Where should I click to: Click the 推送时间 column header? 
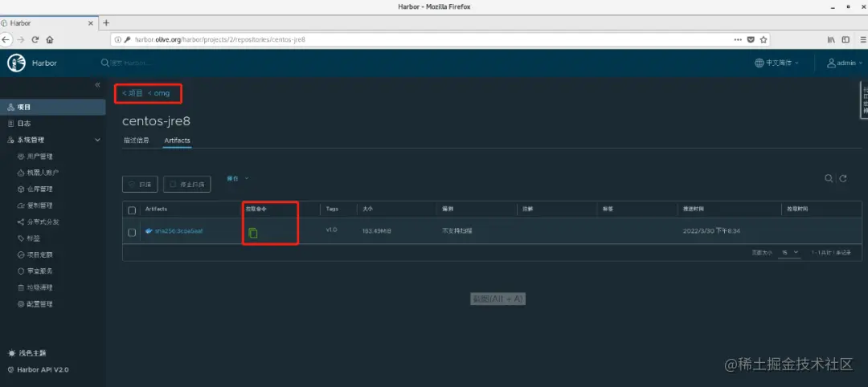(x=694, y=210)
